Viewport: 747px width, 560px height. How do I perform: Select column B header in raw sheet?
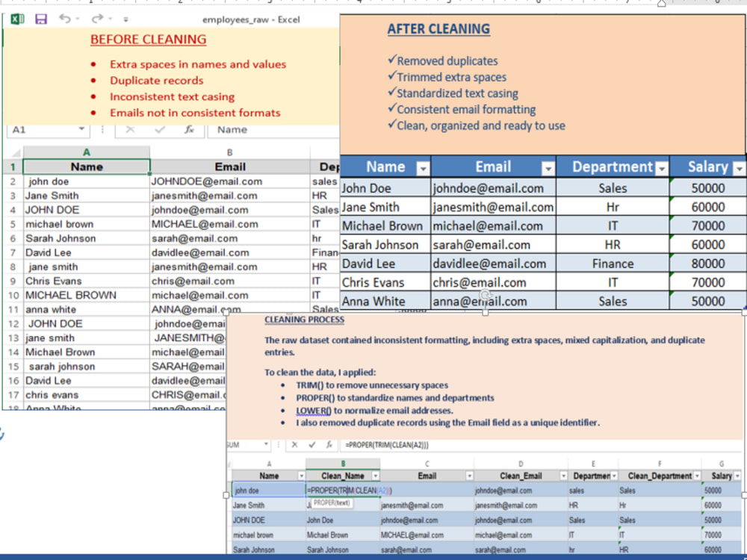[x=229, y=152]
